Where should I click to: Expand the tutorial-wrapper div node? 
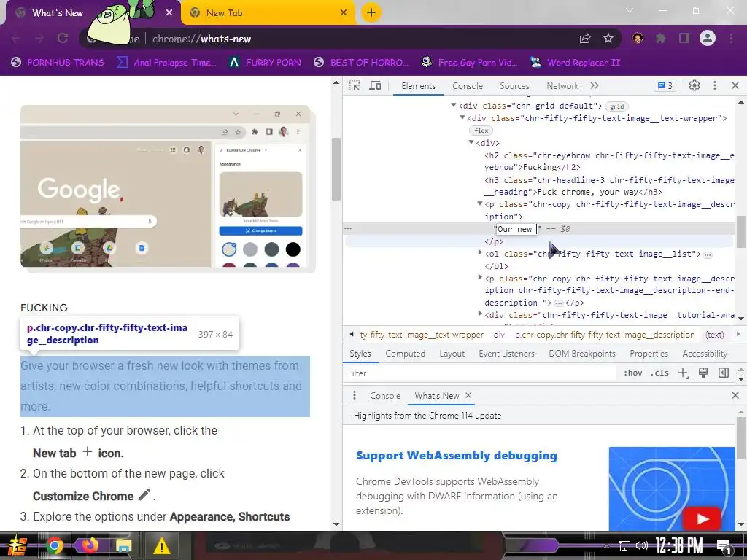480,314
